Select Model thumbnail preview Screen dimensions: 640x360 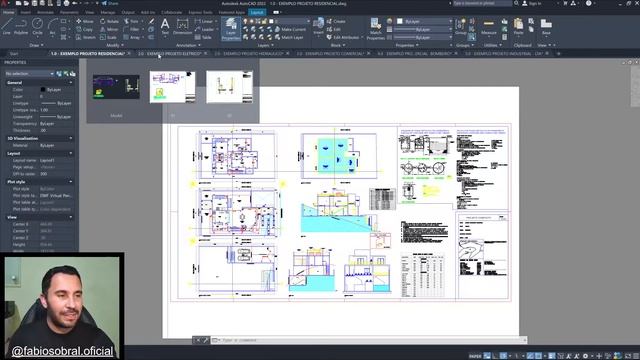tap(116, 87)
